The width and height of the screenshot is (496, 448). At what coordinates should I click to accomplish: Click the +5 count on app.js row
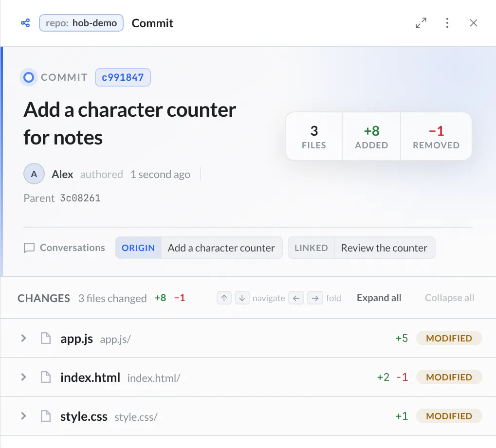tap(402, 338)
